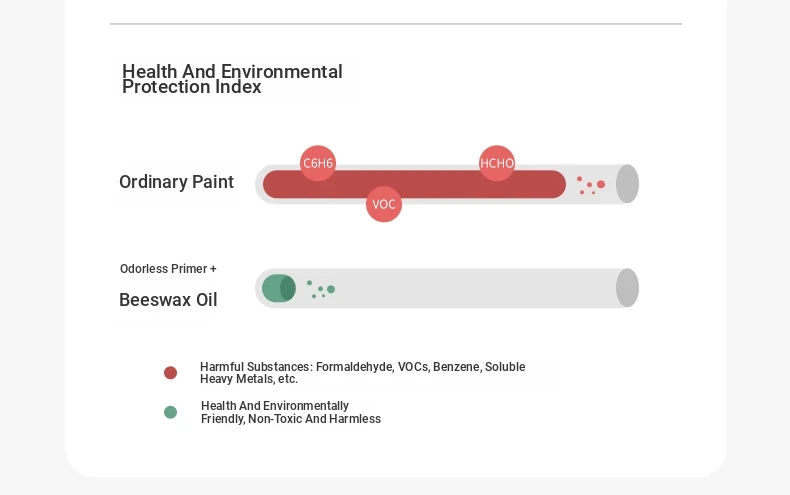The height and width of the screenshot is (495, 790).
Task: Click the Odorless Primer + text
Action: (168, 269)
